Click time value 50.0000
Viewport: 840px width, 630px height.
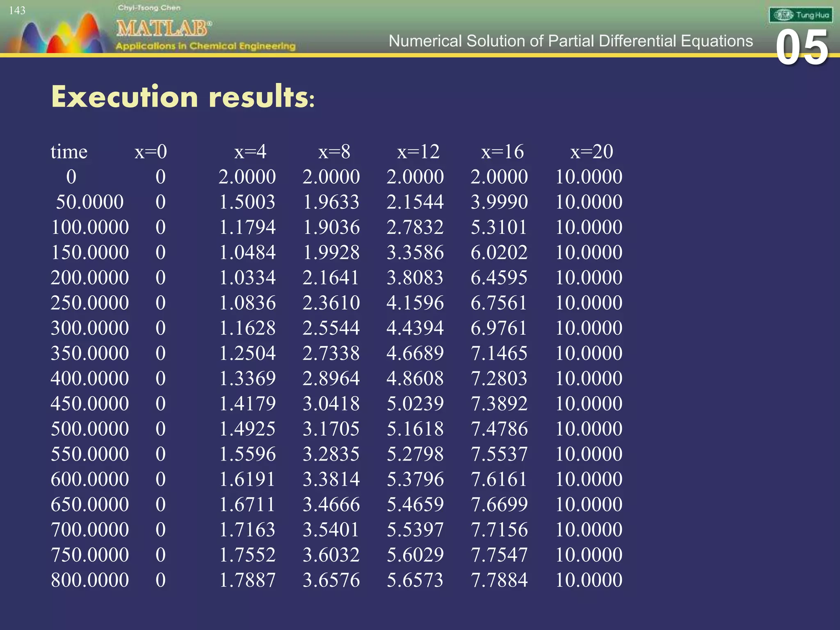coord(90,202)
